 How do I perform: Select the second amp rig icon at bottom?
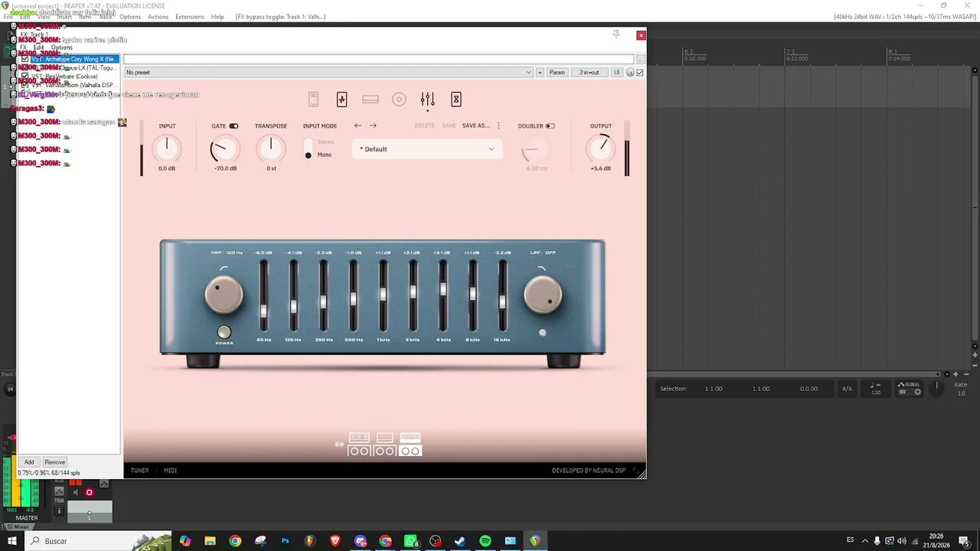(384, 445)
